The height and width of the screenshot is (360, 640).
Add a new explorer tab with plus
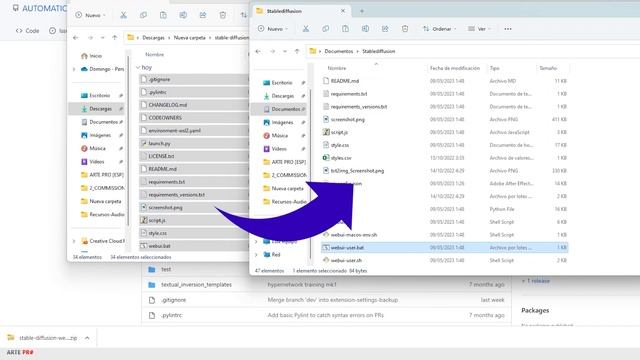(362, 11)
